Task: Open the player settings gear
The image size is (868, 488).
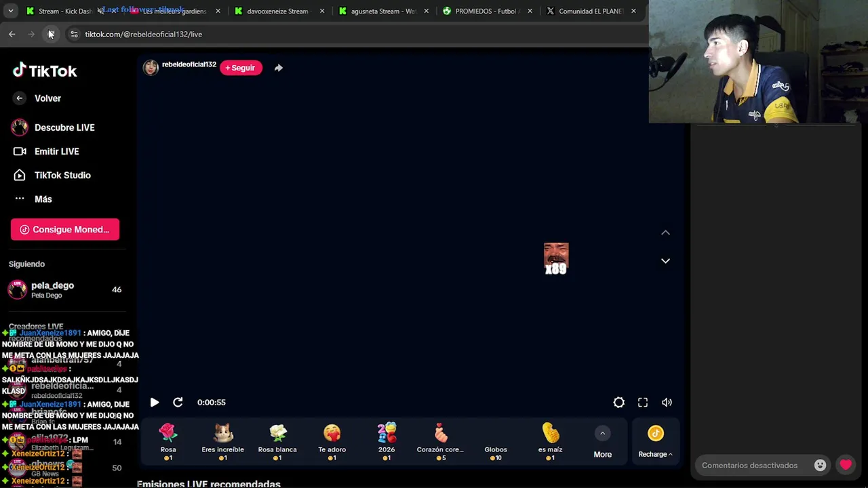Action: tap(619, 403)
